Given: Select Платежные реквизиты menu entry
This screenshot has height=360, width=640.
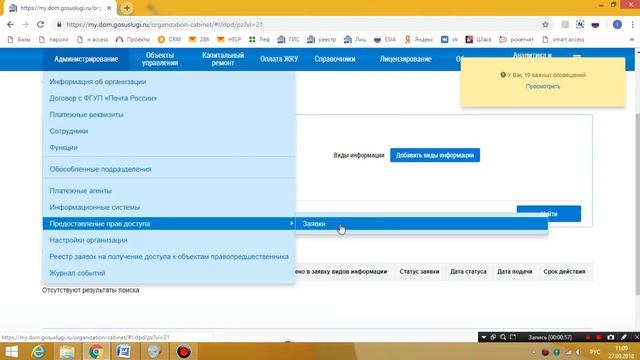Looking at the screenshot, I should [x=169, y=115].
